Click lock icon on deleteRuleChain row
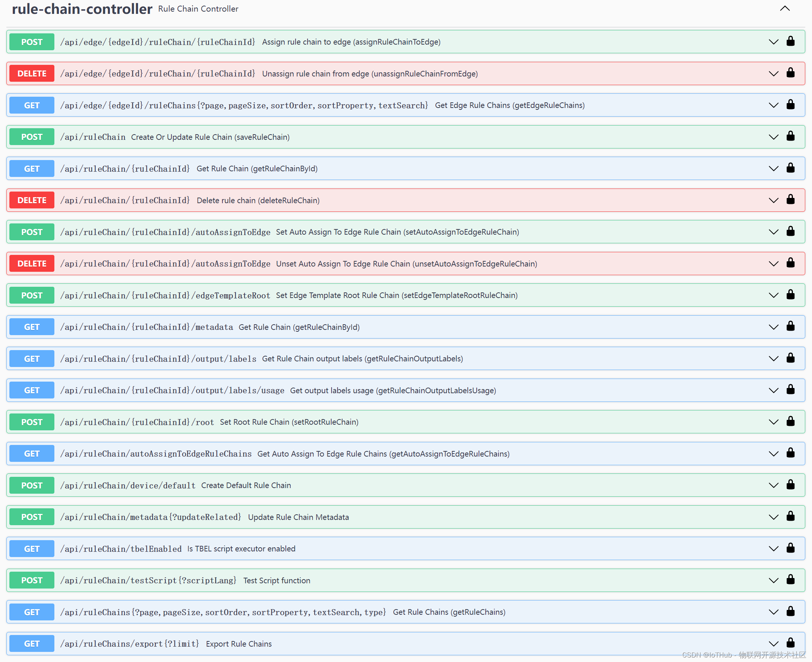This screenshot has height=662, width=812. point(790,199)
